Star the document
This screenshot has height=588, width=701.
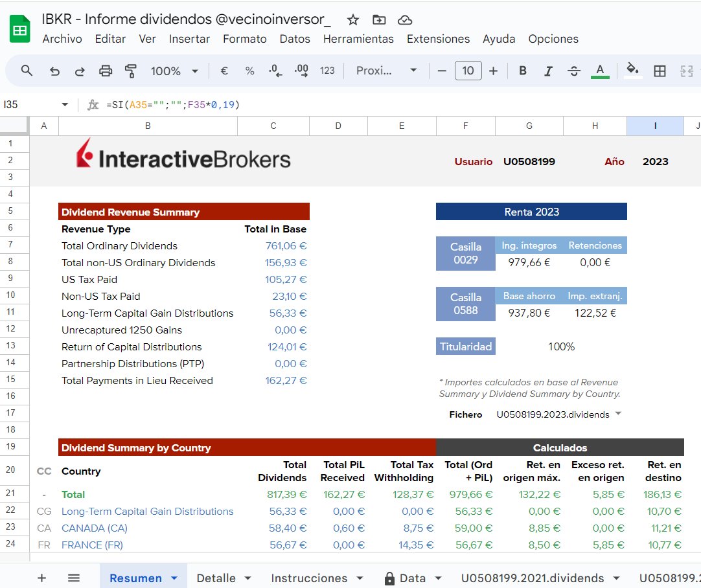(x=352, y=19)
